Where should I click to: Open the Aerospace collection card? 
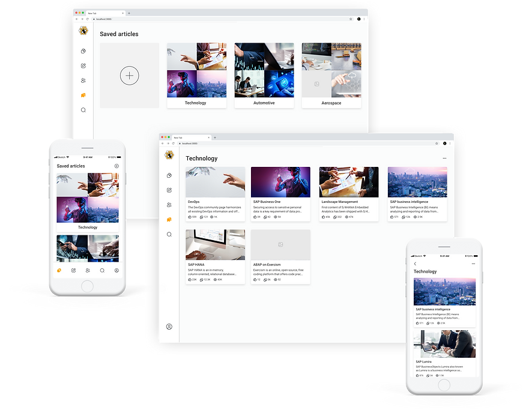tap(331, 75)
